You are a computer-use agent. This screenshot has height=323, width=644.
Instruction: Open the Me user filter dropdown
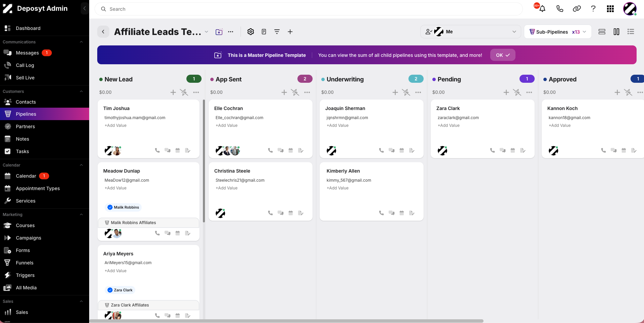pyautogui.click(x=470, y=32)
